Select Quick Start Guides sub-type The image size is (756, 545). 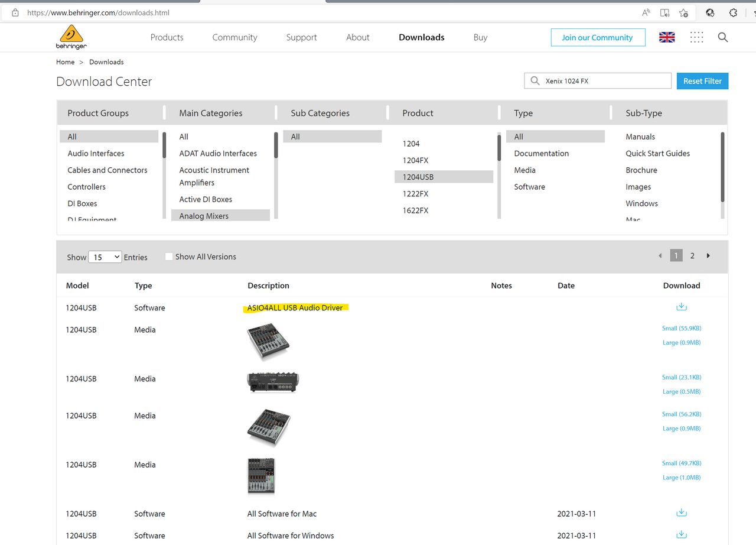click(x=657, y=153)
